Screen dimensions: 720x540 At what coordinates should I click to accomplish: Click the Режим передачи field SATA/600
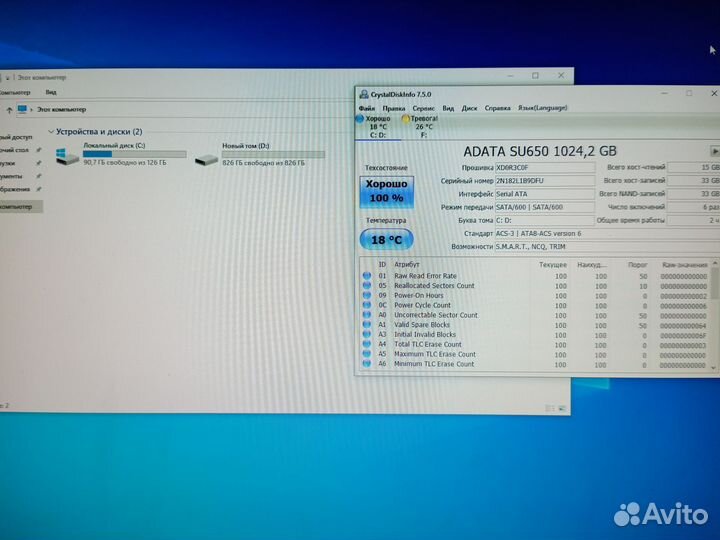tap(545, 208)
